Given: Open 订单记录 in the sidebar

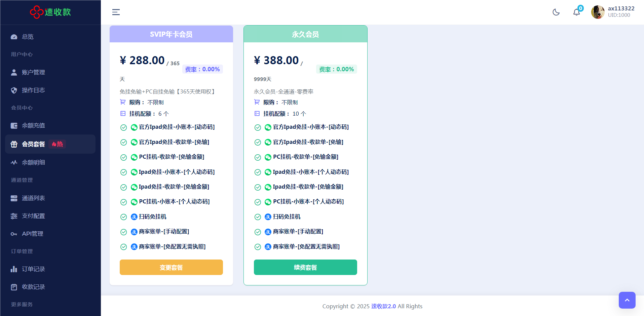Looking at the screenshot, I should tap(33, 269).
